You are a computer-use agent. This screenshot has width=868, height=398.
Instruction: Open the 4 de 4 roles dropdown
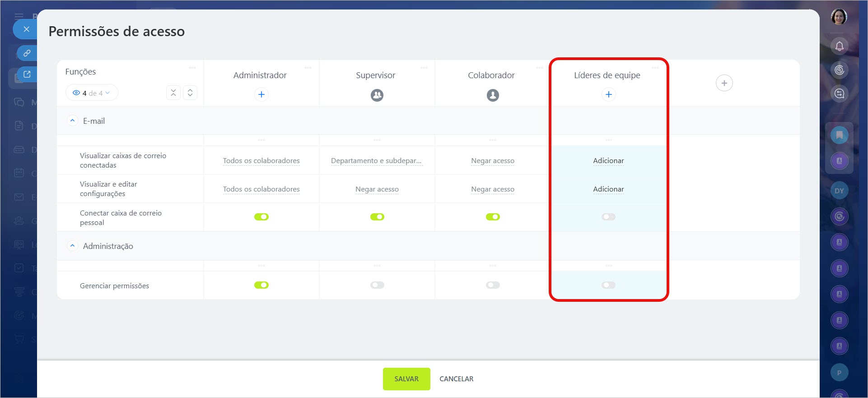click(92, 93)
